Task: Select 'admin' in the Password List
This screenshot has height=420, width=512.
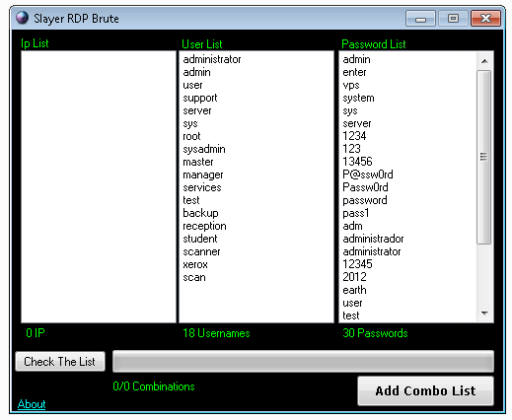Action: click(356, 59)
